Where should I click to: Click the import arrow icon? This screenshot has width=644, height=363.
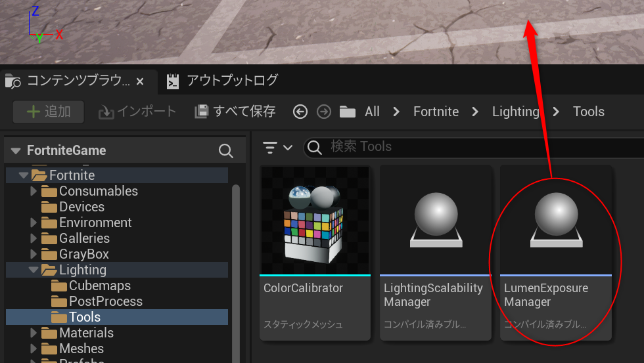coord(106,112)
